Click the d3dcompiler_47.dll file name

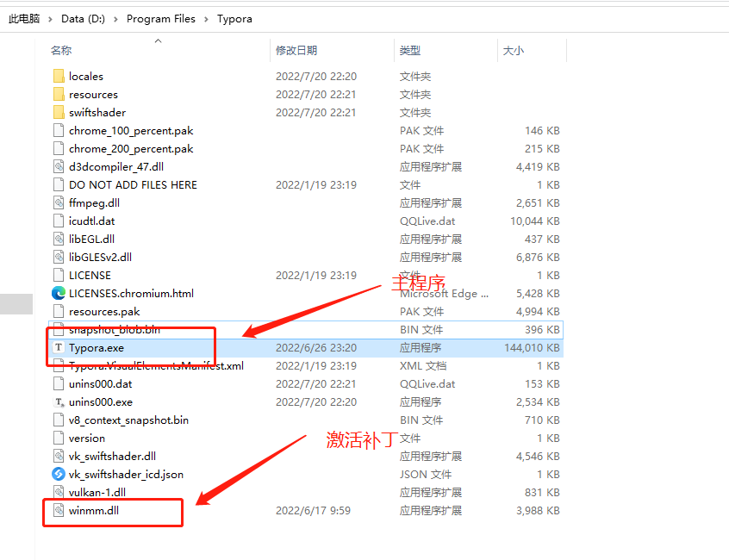(x=116, y=167)
